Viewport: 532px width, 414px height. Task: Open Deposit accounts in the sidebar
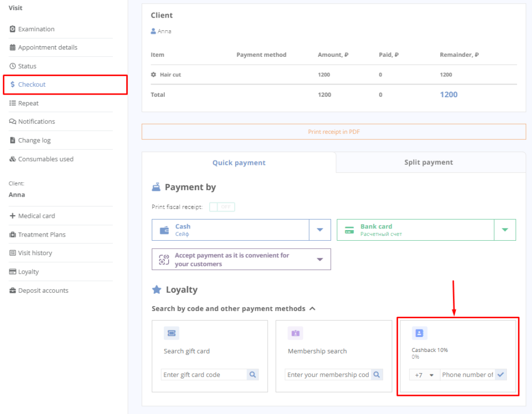point(43,291)
